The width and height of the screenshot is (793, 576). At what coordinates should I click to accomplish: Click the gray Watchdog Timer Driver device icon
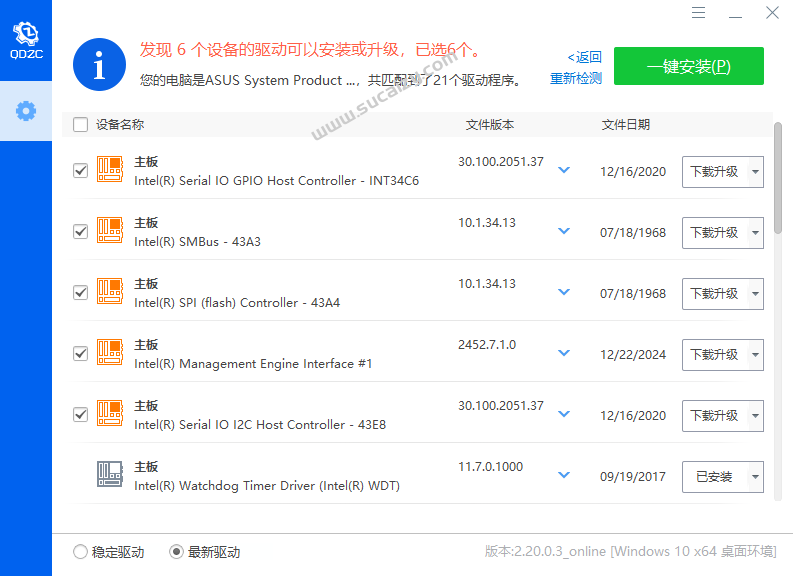(109, 476)
